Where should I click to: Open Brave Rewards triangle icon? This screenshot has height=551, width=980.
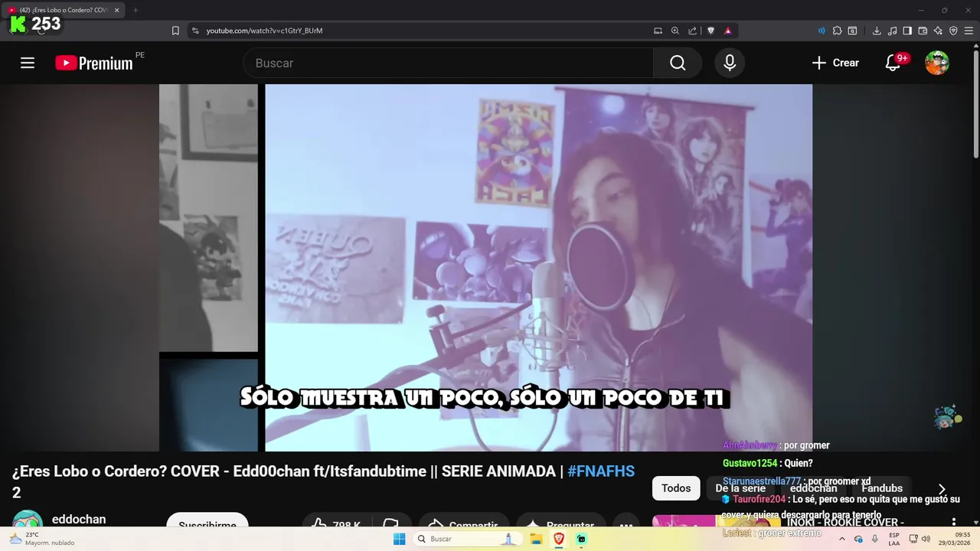727,31
